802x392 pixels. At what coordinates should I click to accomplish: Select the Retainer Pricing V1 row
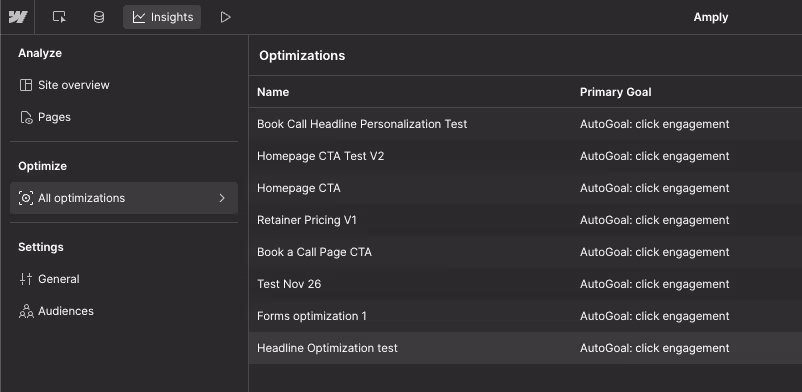[x=525, y=220]
